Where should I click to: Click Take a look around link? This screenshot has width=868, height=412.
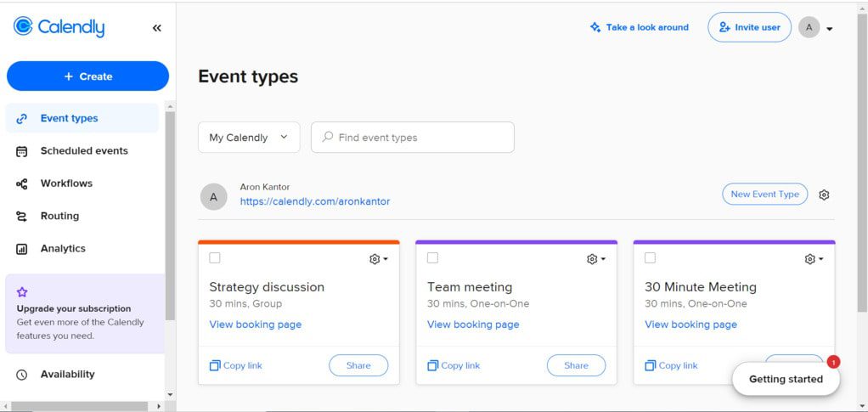click(640, 27)
